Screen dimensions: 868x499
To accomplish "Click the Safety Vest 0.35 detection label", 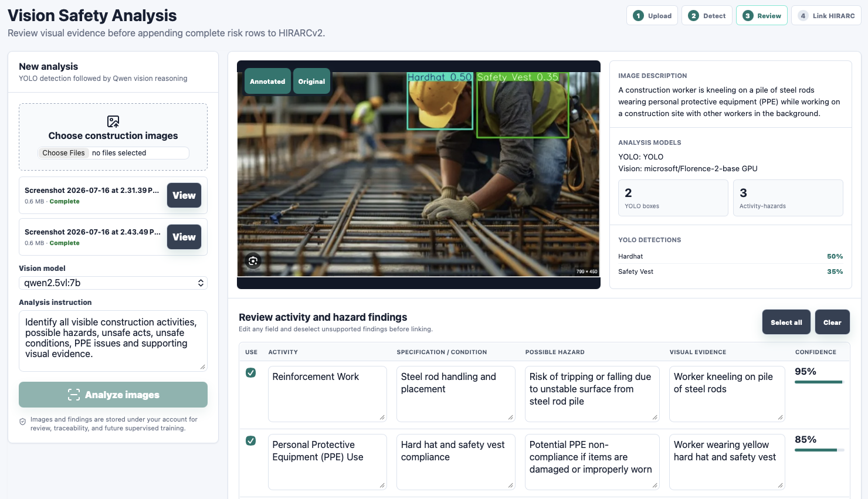I will pos(518,77).
